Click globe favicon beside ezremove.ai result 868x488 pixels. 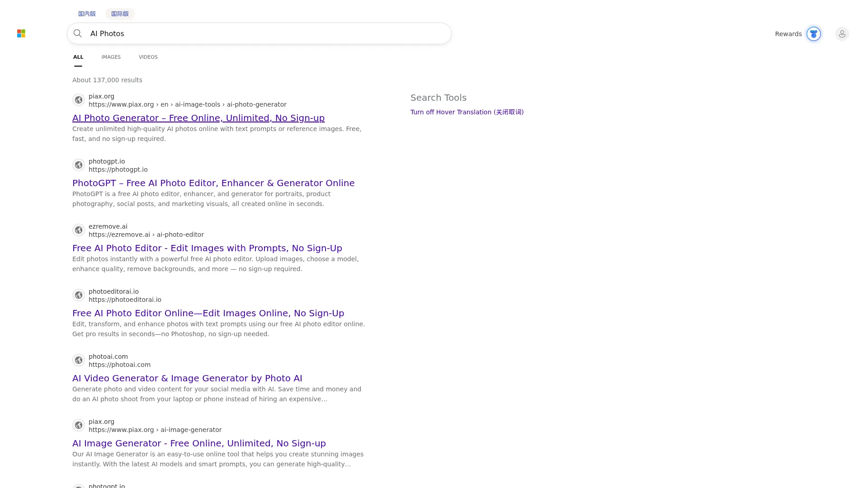click(x=79, y=230)
